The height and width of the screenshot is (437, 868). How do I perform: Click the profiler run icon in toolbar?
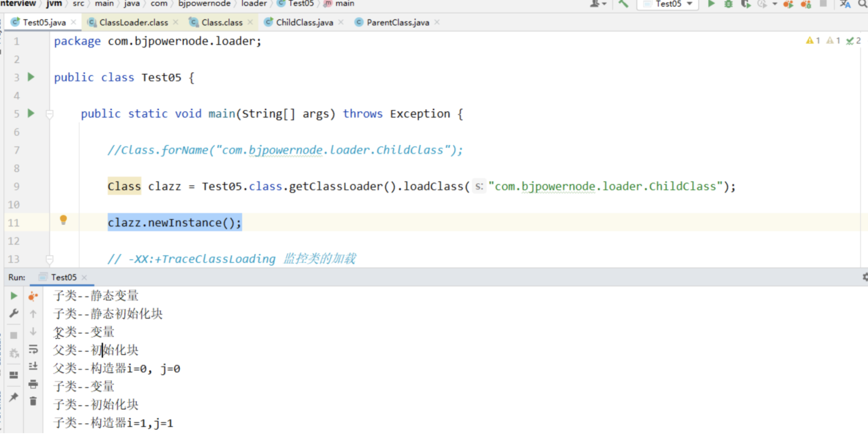click(x=763, y=4)
